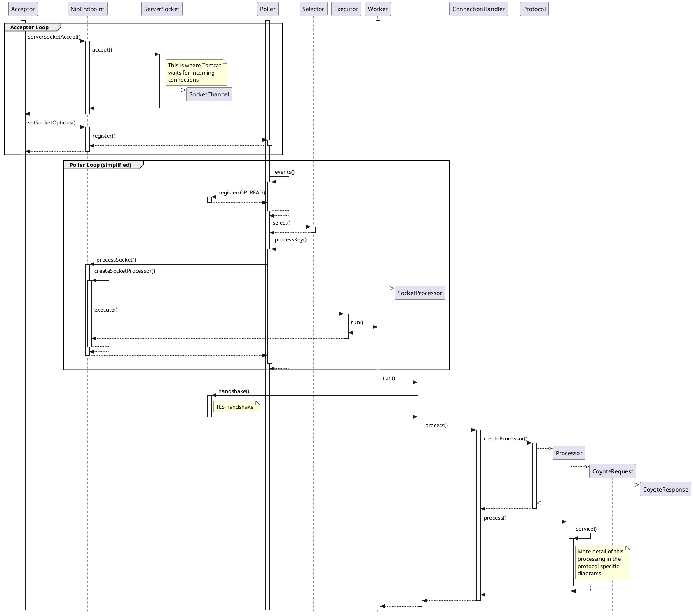Select the NioEndpoint participant box
693x616 pixels.
coord(87,9)
